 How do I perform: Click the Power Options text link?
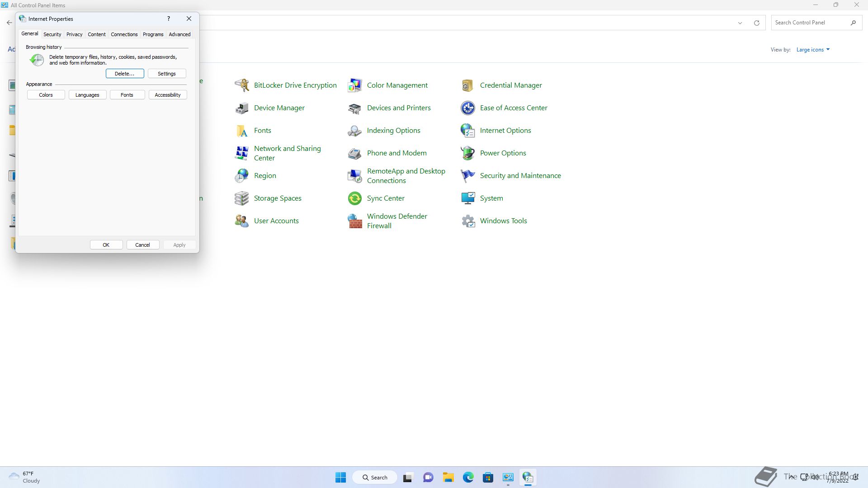(503, 153)
